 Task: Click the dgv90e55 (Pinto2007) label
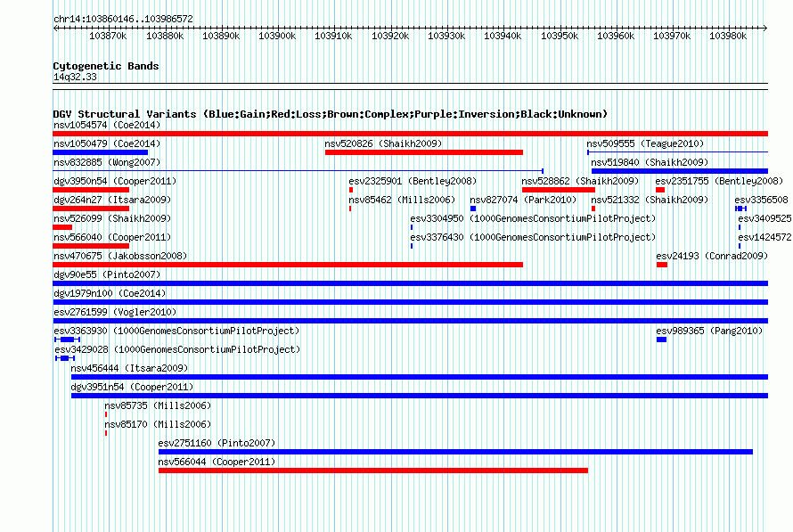(107, 274)
